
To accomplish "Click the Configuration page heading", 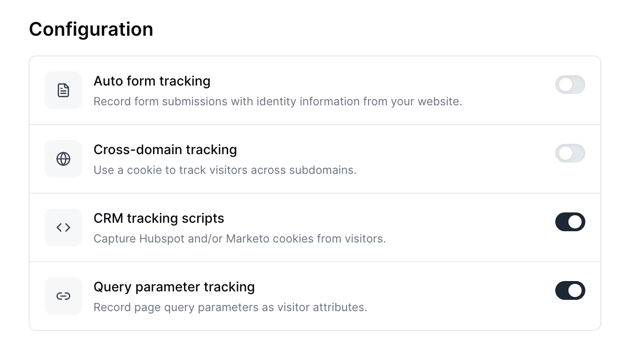I will [91, 29].
